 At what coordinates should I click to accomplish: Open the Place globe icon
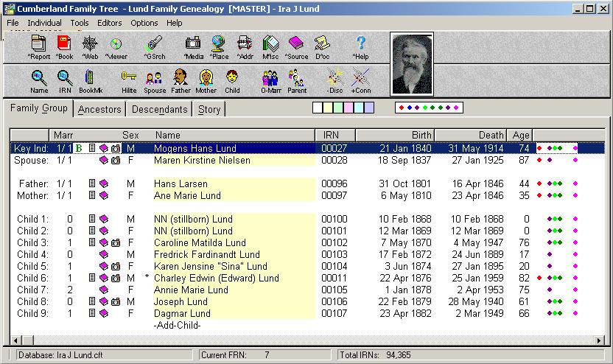(218, 46)
